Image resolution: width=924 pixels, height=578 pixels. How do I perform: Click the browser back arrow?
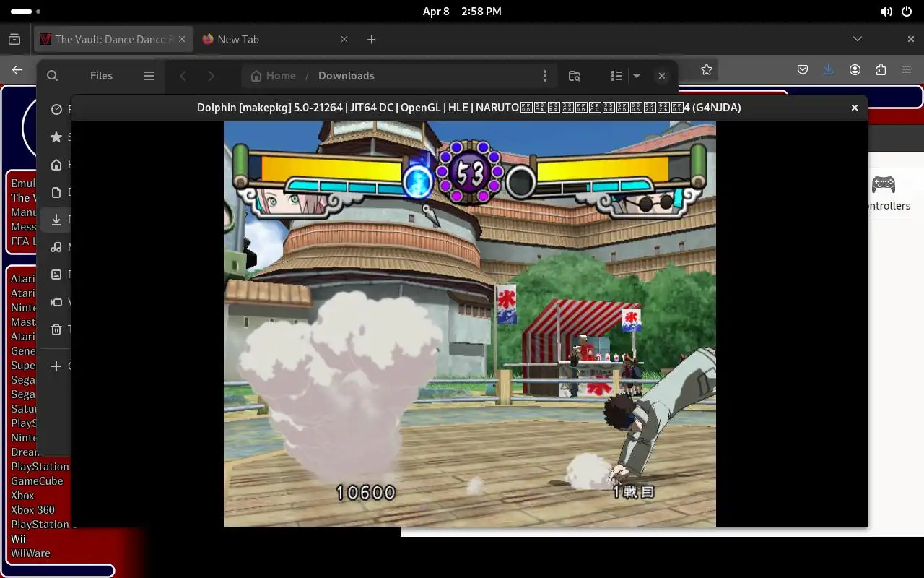click(17, 70)
